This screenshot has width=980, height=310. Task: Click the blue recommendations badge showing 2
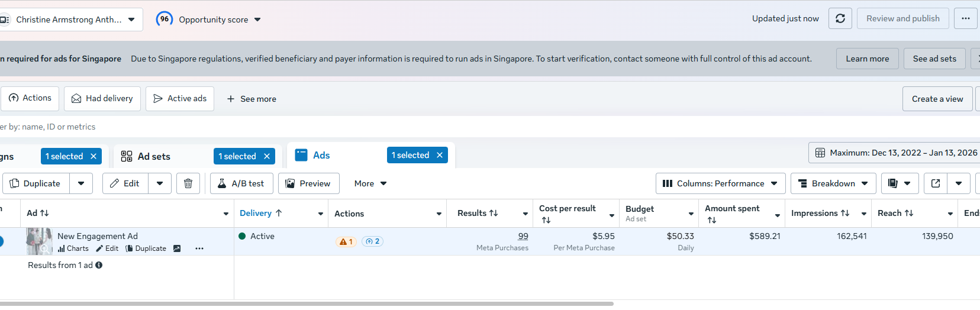click(x=372, y=241)
